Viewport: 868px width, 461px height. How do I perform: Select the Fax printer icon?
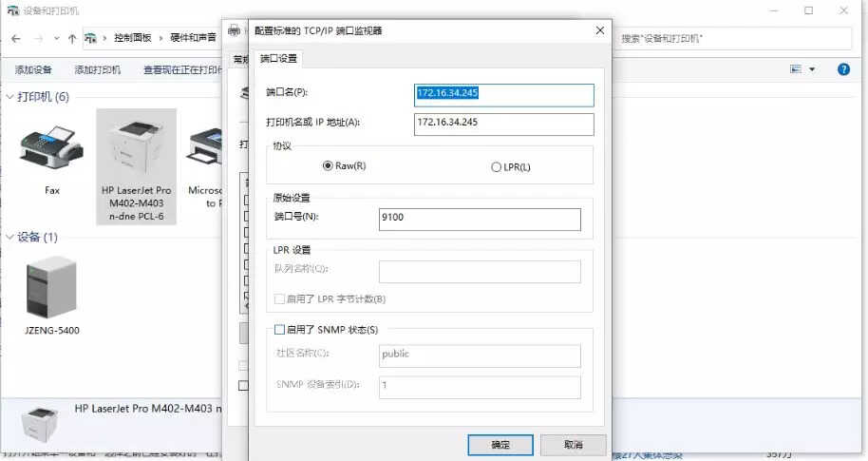(51, 149)
